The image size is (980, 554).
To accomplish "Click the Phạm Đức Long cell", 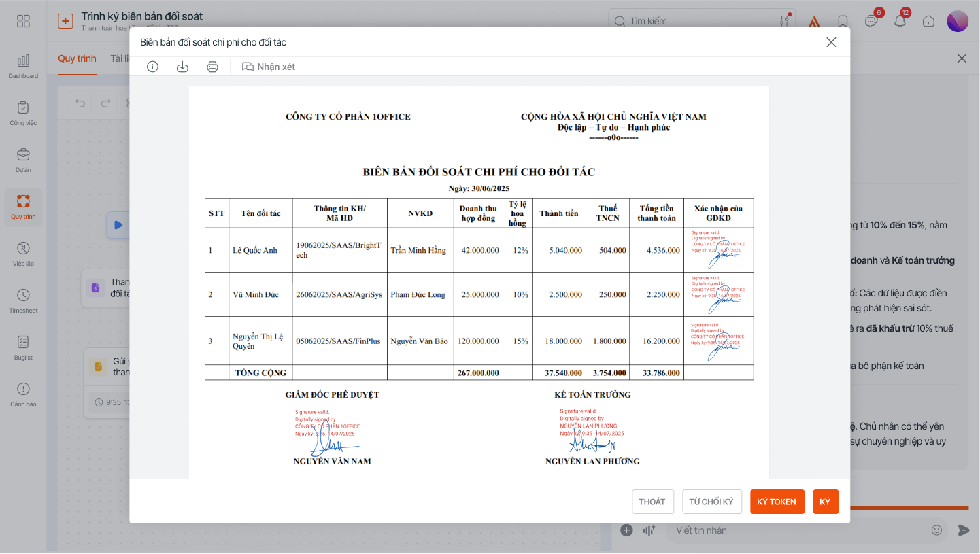I will pos(420,294).
